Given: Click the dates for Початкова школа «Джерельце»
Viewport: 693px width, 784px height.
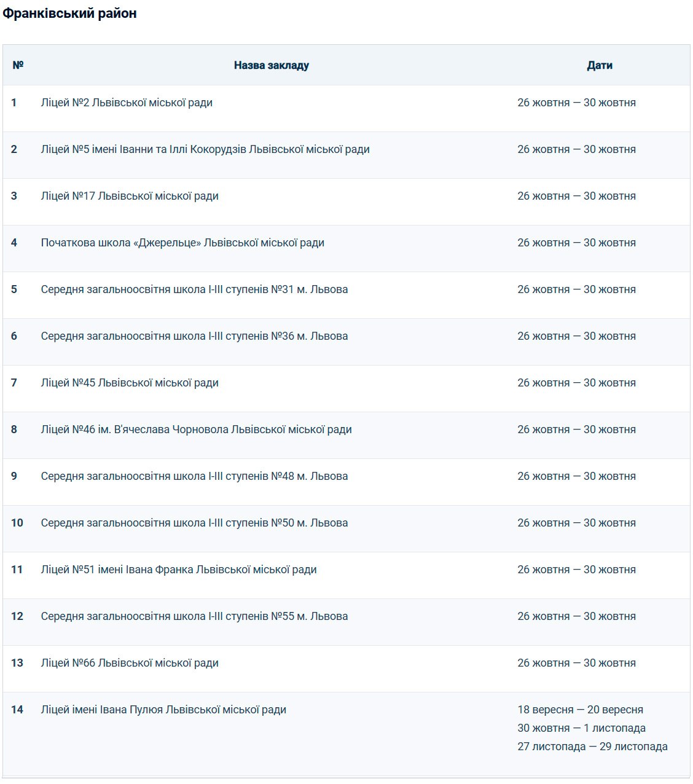Looking at the screenshot, I should click(x=576, y=243).
